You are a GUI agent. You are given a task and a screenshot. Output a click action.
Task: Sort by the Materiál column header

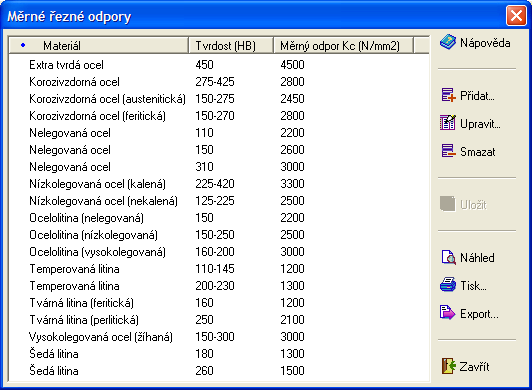tap(98, 45)
